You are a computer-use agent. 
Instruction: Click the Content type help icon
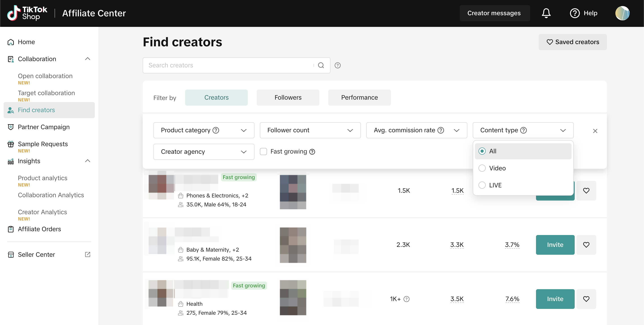click(x=523, y=130)
